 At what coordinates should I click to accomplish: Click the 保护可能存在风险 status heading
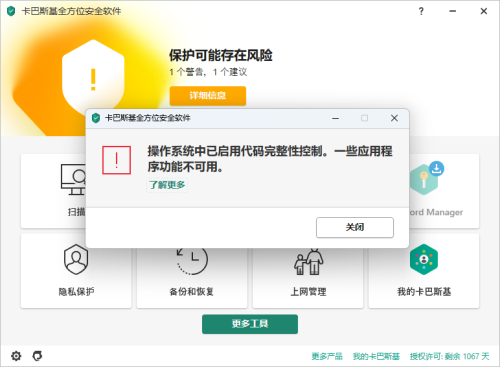click(x=221, y=55)
